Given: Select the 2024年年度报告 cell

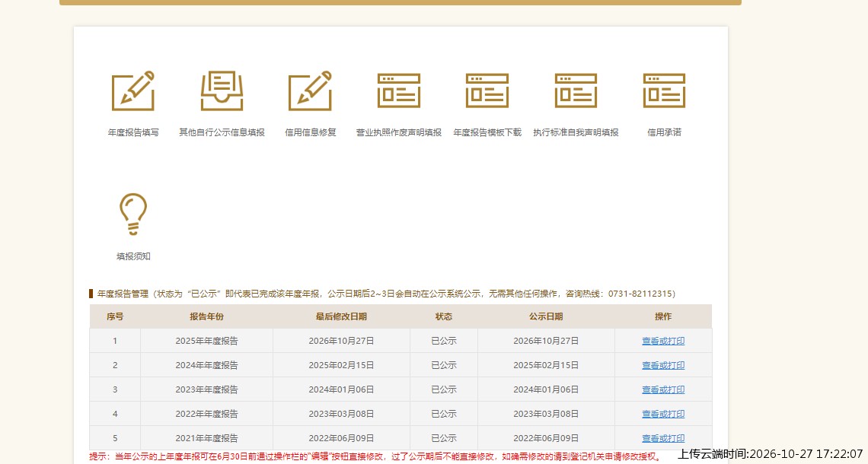Looking at the screenshot, I should coord(206,365).
